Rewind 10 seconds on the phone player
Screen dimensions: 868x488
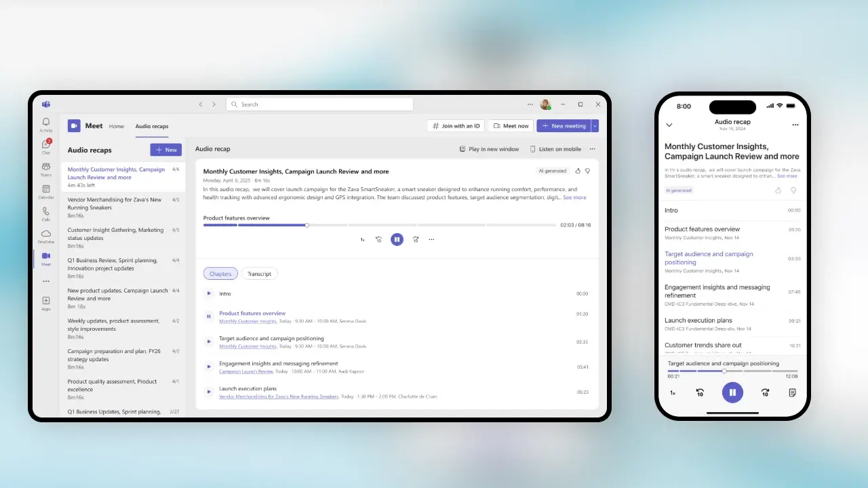click(x=700, y=392)
